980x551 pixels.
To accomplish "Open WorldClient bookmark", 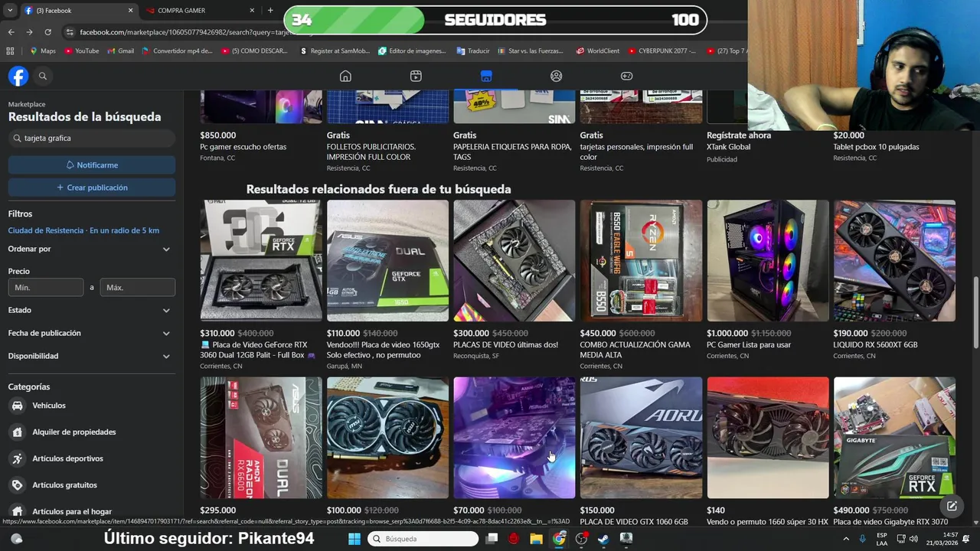I will click(x=598, y=51).
